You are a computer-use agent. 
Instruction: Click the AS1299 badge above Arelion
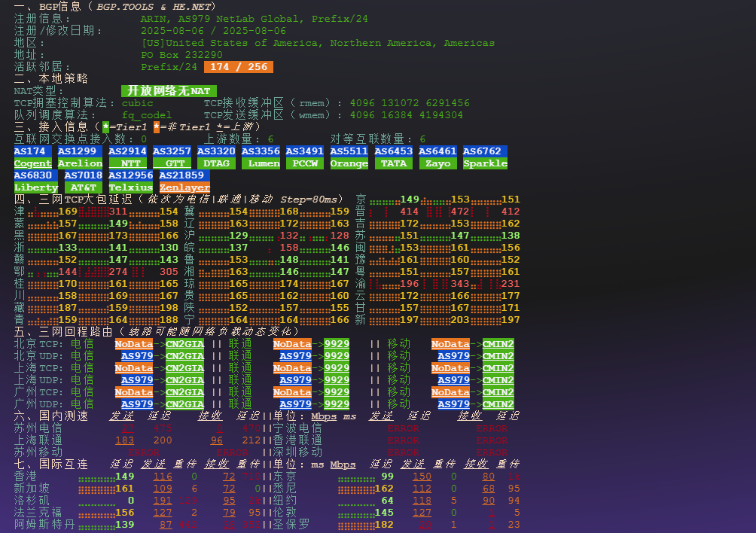[78, 151]
